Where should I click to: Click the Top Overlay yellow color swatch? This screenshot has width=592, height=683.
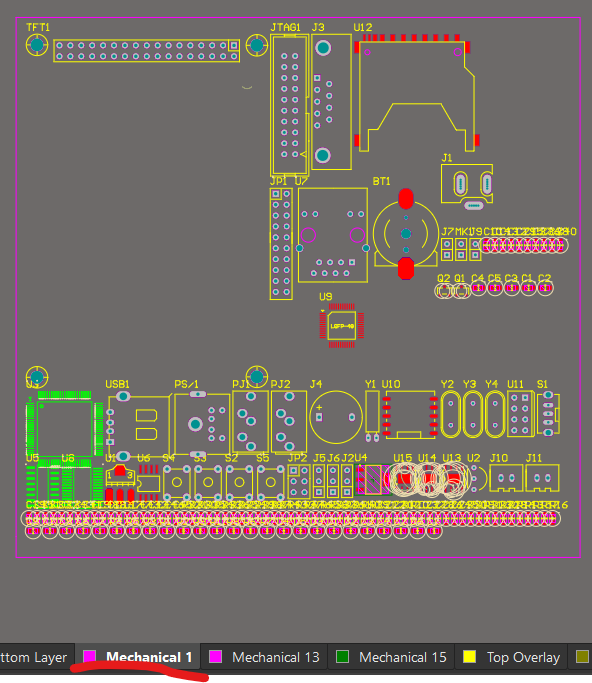(469, 656)
